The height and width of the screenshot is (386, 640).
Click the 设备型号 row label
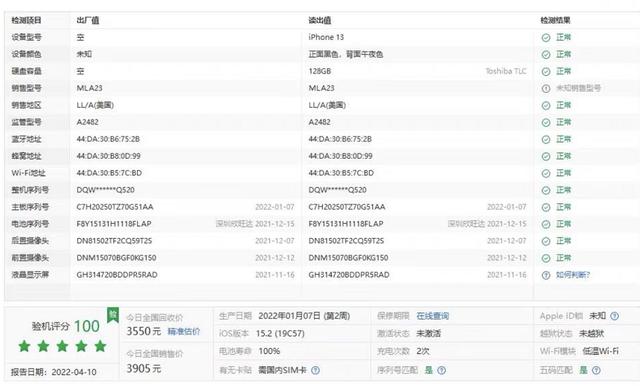point(27,37)
